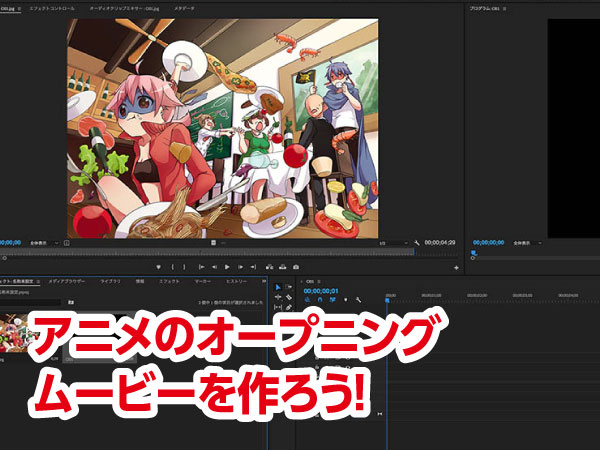600x450 pixels.
Task: Toggle Linked Selection in timeline
Action: 333,300
